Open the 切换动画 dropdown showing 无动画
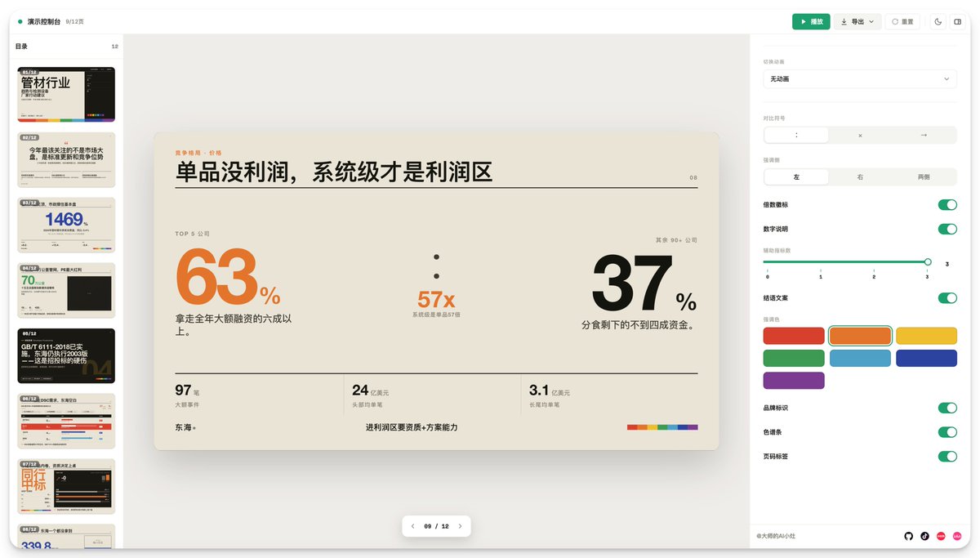The height and width of the screenshot is (558, 980). point(860,79)
